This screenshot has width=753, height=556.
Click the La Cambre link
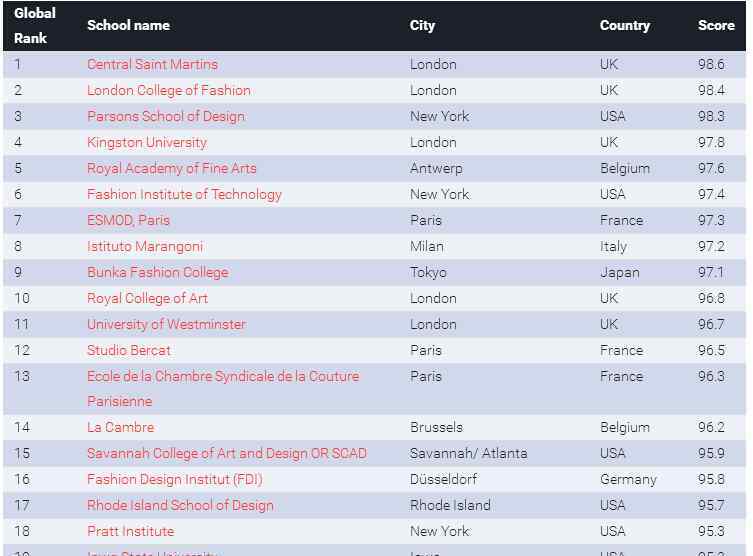pyautogui.click(x=120, y=427)
